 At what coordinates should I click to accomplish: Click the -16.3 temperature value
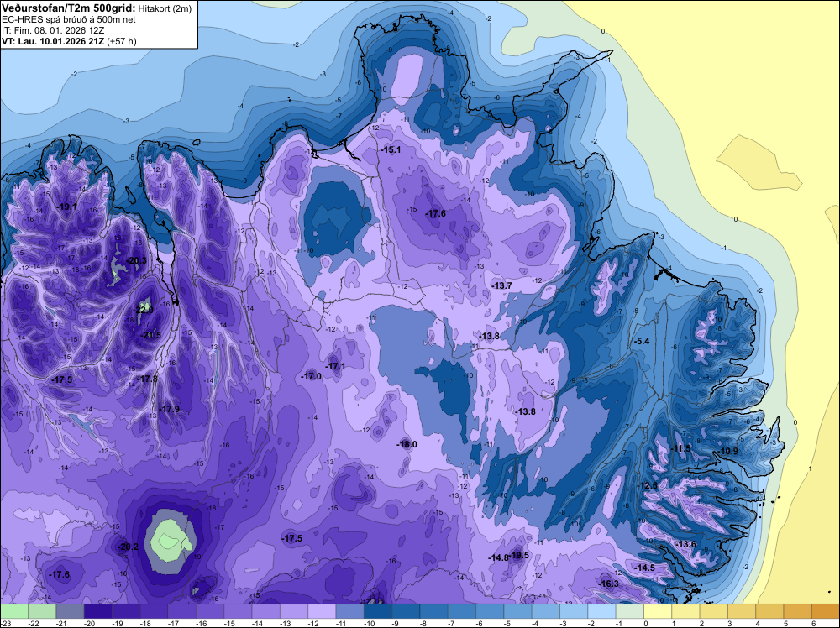click(609, 584)
